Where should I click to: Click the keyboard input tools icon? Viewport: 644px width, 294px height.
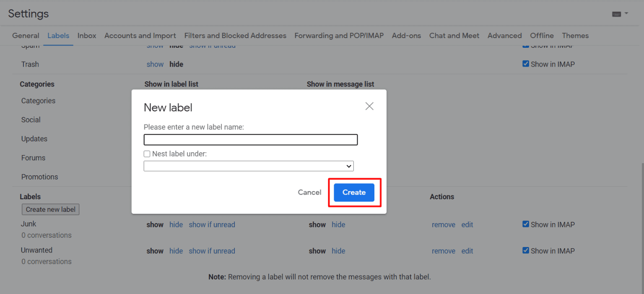click(616, 13)
